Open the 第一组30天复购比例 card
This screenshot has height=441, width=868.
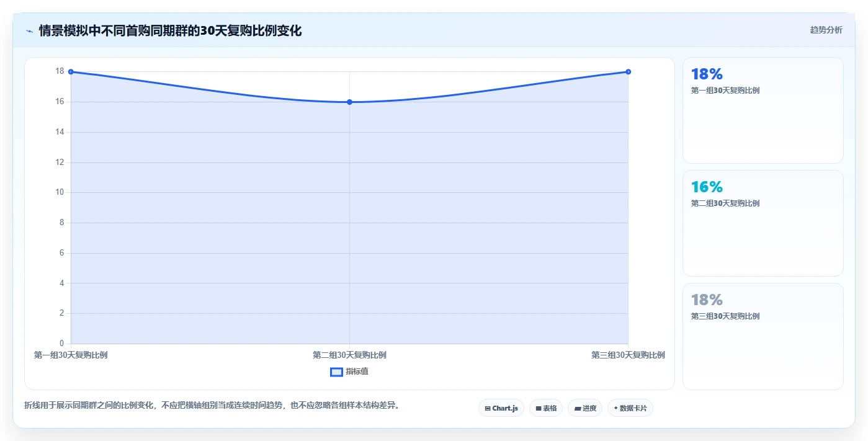763,110
